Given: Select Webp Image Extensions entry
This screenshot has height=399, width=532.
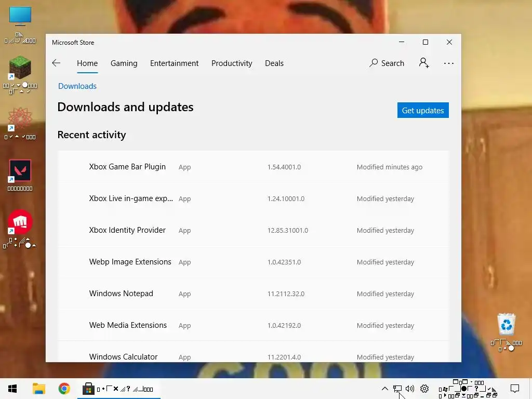Looking at the screenshot, I should tap(253, 262).
